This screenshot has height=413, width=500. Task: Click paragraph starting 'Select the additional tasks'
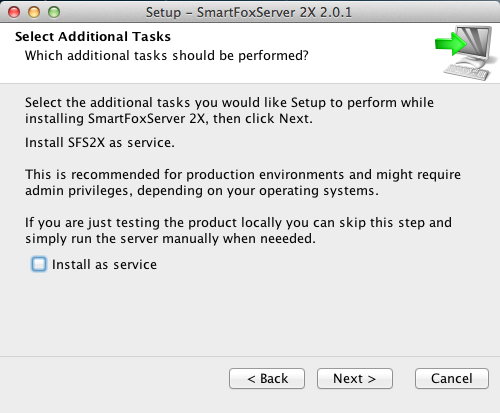(229, 110)
